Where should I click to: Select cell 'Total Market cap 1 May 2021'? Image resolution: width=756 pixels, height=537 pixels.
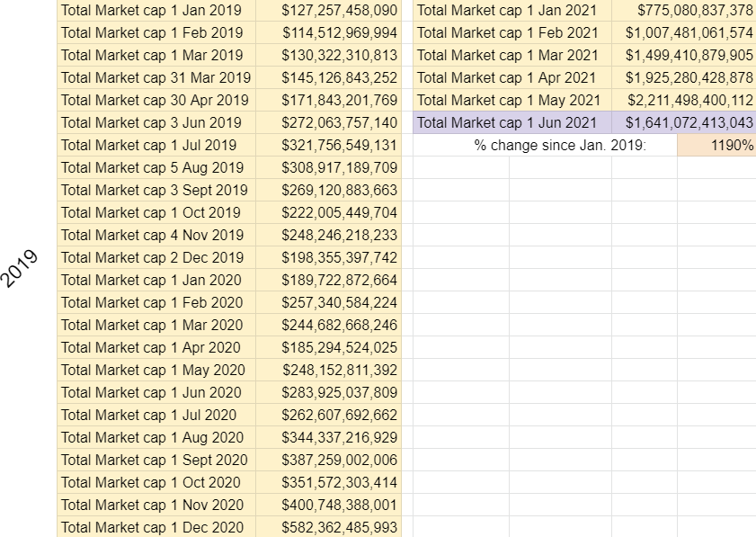(512, 101)
